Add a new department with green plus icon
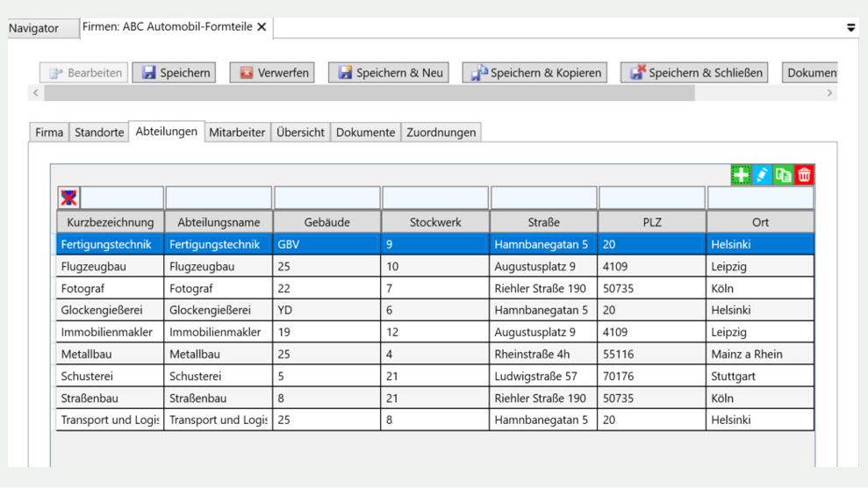 tap(741, 175)
